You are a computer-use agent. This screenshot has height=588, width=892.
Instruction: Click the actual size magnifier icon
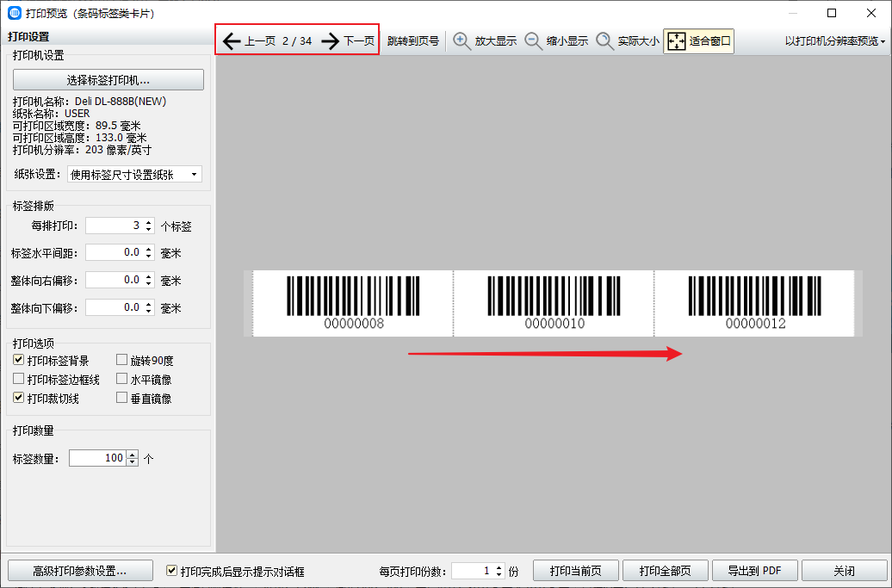(604, 41)
